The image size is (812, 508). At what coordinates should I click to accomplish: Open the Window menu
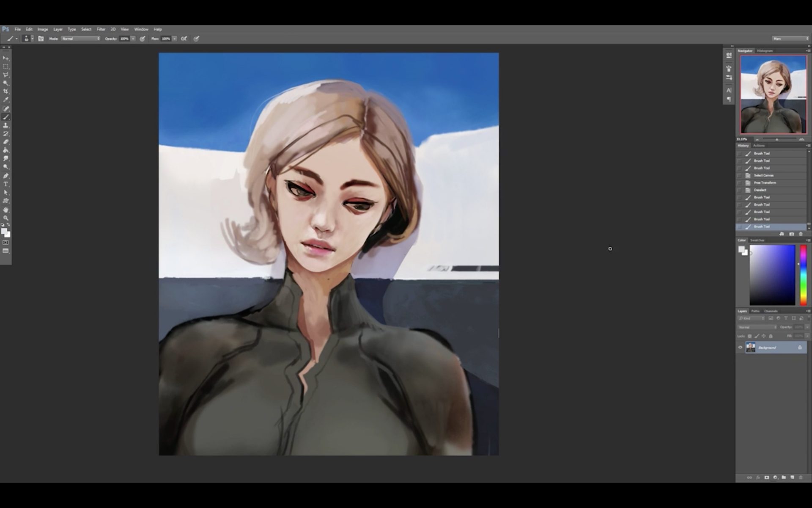(x=141, y=29)
